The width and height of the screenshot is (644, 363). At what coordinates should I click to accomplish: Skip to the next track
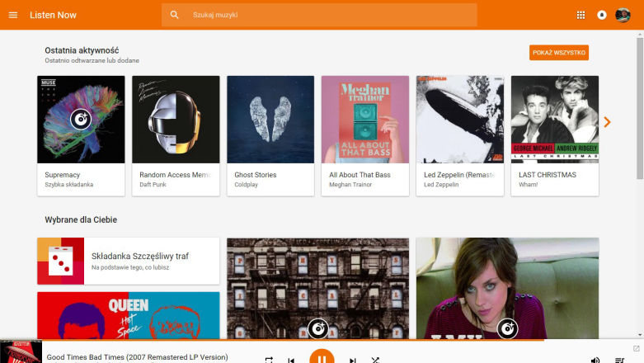(352, 361)
